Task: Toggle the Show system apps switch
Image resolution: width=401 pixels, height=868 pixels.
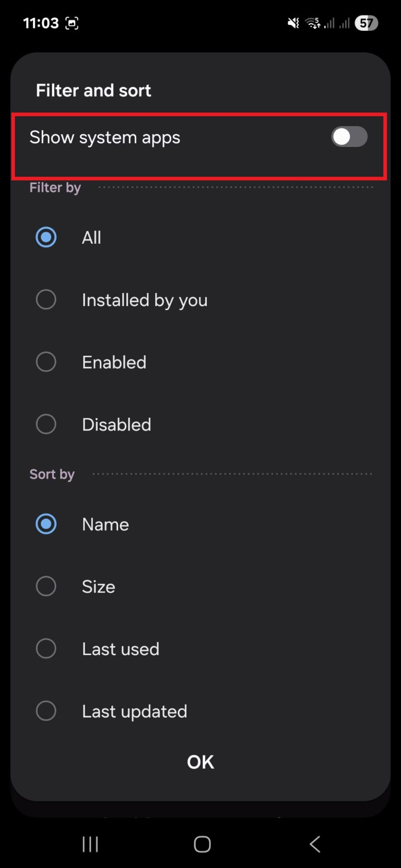Action: [x=349, y=137]
